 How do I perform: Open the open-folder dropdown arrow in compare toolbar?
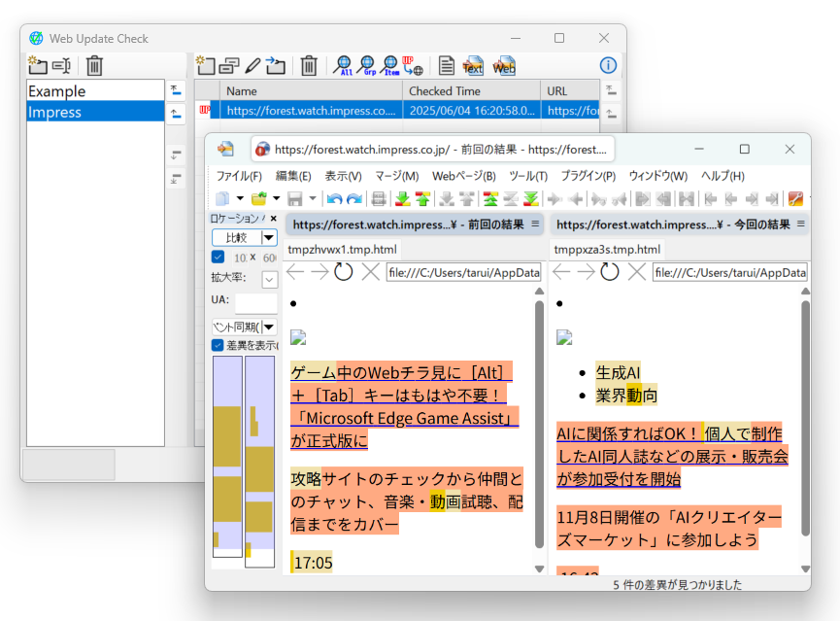pyautogui.click(x=277, y=199)
